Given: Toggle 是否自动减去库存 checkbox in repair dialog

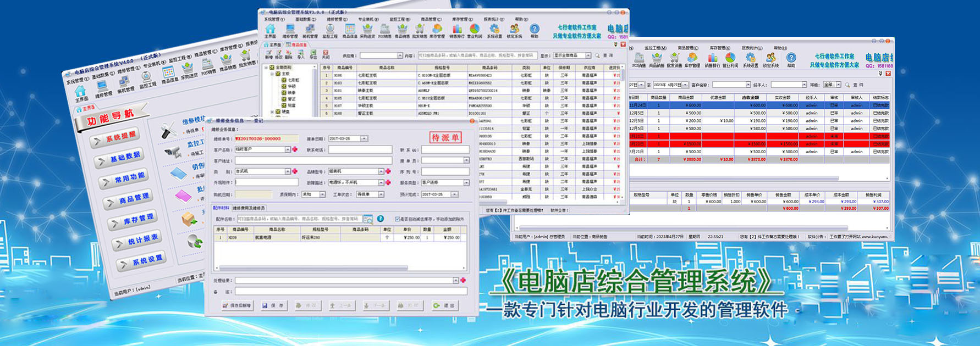Looking at the screenshot, I should [397, 219].
